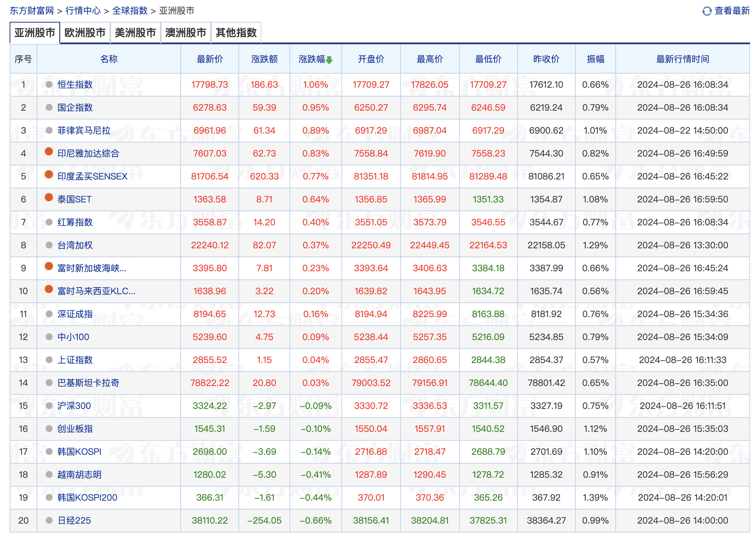Open the 东方财富网 homepage link

[x=31, y=11]
